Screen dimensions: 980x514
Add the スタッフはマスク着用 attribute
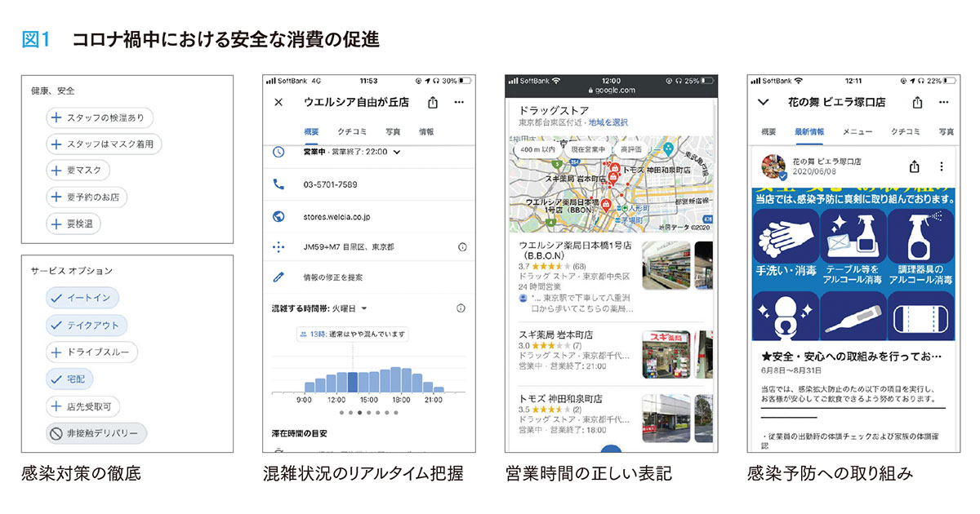pos(105,144)
